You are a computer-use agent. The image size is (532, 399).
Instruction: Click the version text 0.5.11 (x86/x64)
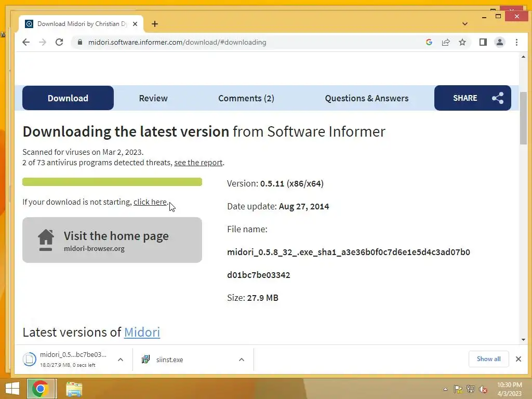click(x=292, y=183)
